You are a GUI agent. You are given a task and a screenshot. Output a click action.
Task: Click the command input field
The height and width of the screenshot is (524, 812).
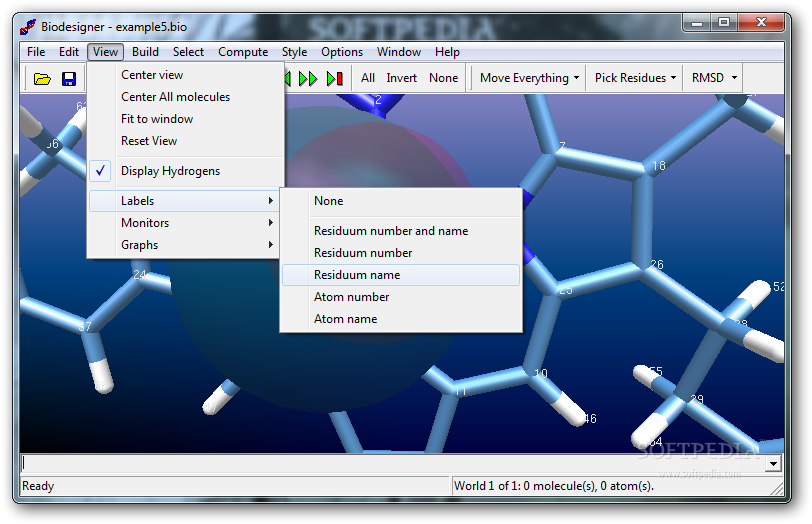click(x=393, y=464)
